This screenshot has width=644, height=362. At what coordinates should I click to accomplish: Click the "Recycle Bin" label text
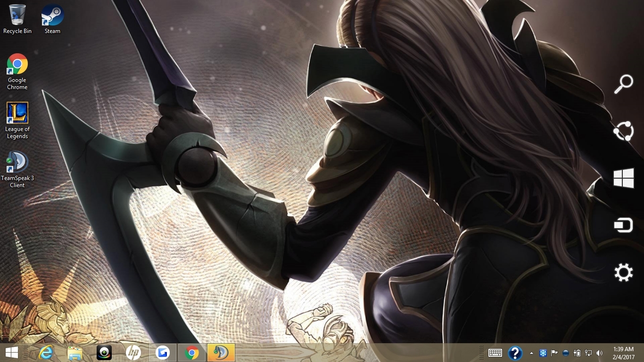coord(17,31)
